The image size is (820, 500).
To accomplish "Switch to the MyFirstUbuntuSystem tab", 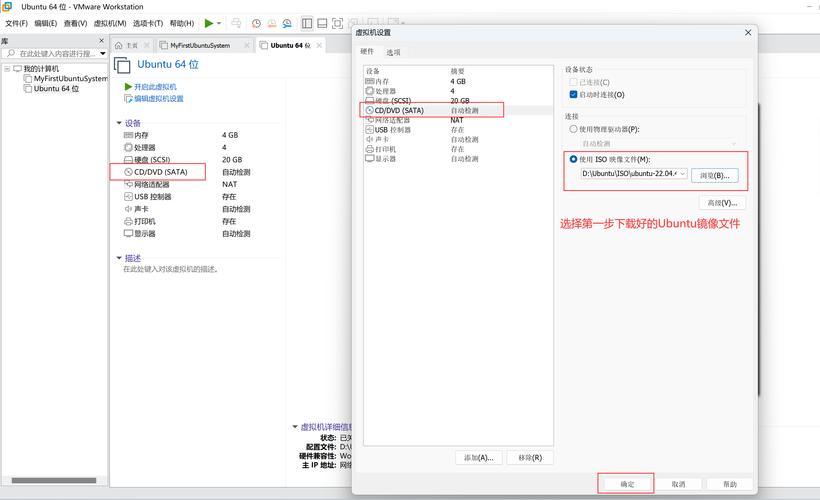I will [200, 46].
